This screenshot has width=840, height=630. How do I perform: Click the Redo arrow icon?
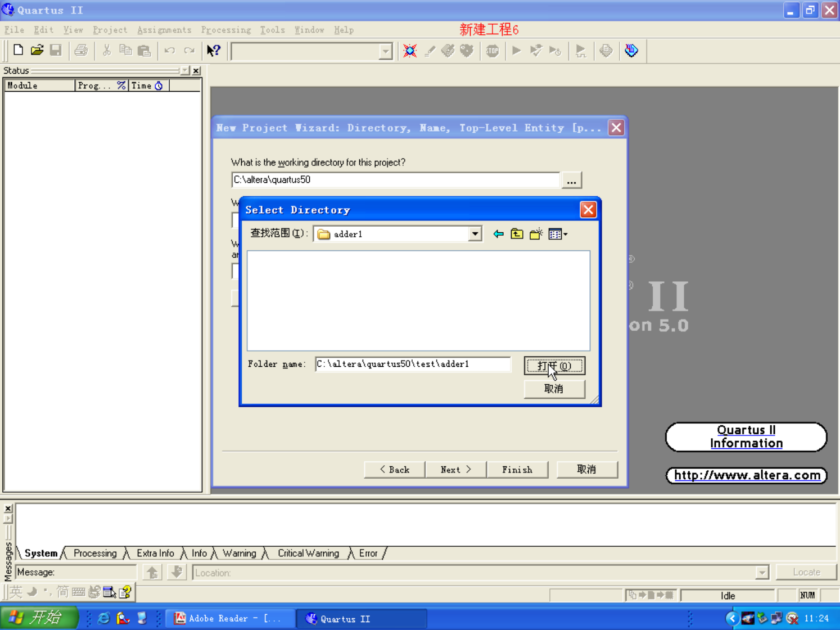[189, 50]
